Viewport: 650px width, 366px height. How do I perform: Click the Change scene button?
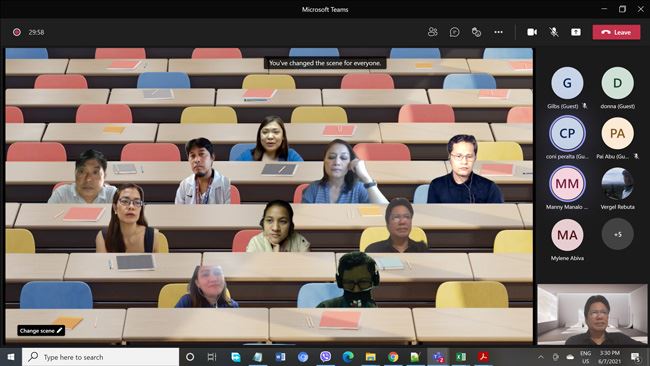click(x=41, y=330)
